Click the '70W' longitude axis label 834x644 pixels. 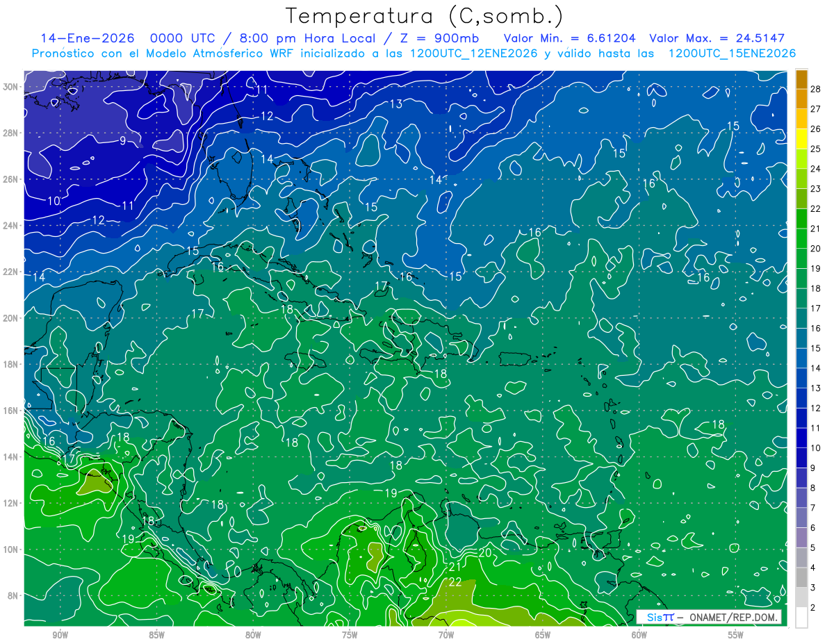point(446,635)
